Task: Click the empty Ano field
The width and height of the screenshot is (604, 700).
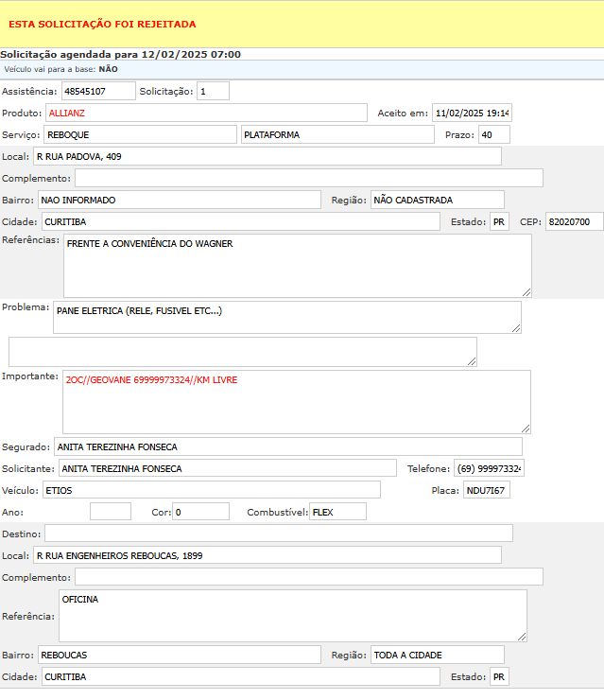Action: tap(111, 512)
